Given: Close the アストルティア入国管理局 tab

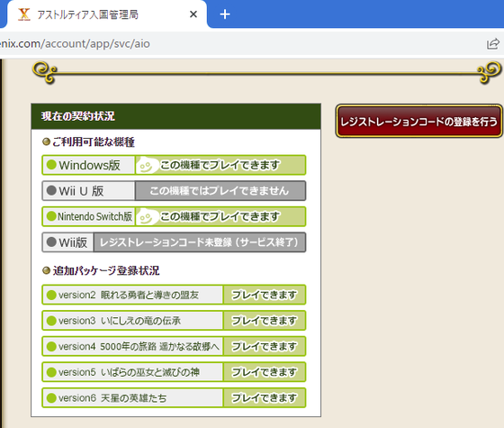Looking at the screenshot, I should [193, 14].
